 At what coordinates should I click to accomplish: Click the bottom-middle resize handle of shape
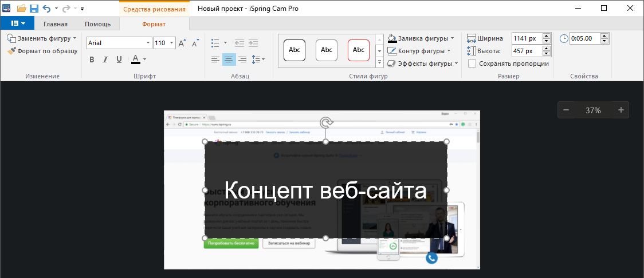325,238
